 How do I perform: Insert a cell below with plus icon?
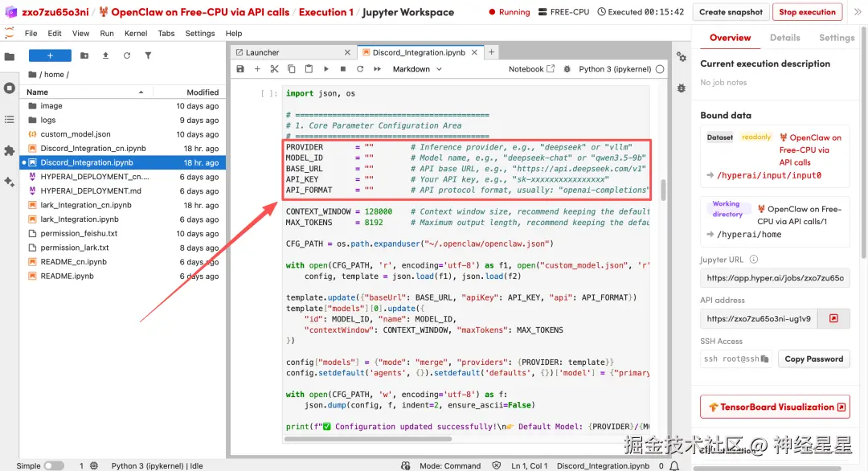257,69
